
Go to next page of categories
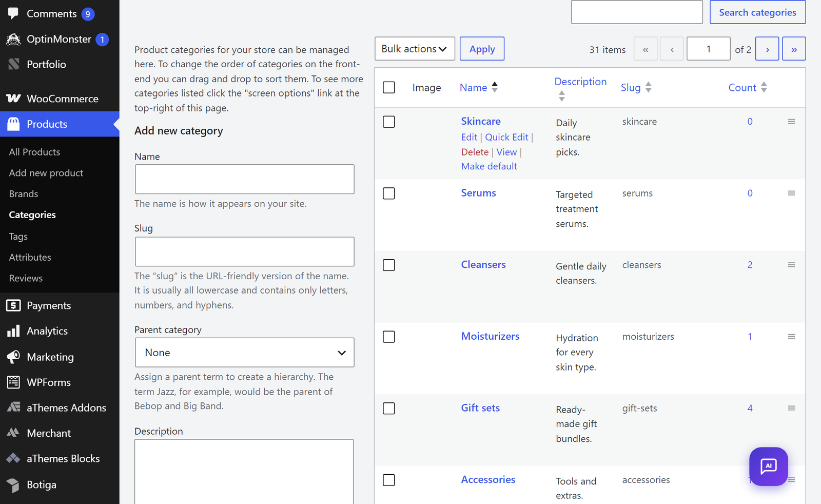pyautogui.click(x=768, y=49)
